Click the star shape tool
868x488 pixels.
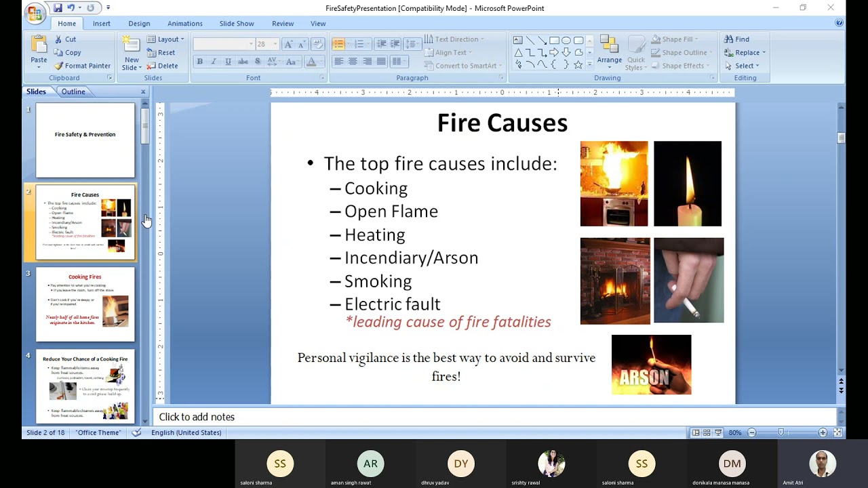[578, 64]
